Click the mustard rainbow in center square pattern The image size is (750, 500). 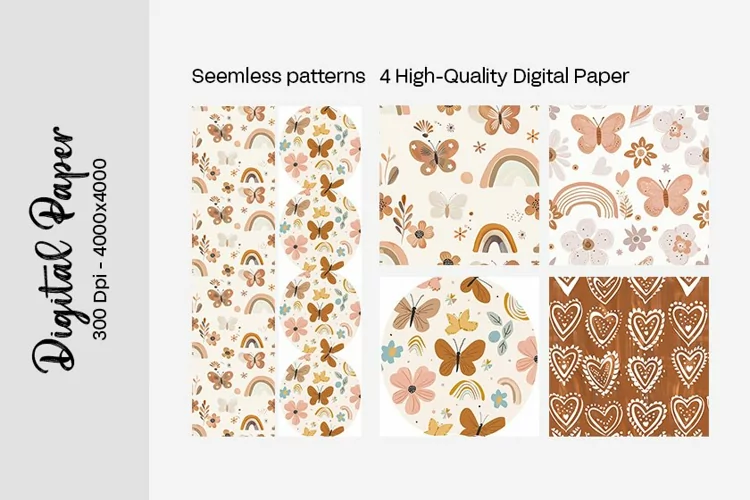coord(496,238)
